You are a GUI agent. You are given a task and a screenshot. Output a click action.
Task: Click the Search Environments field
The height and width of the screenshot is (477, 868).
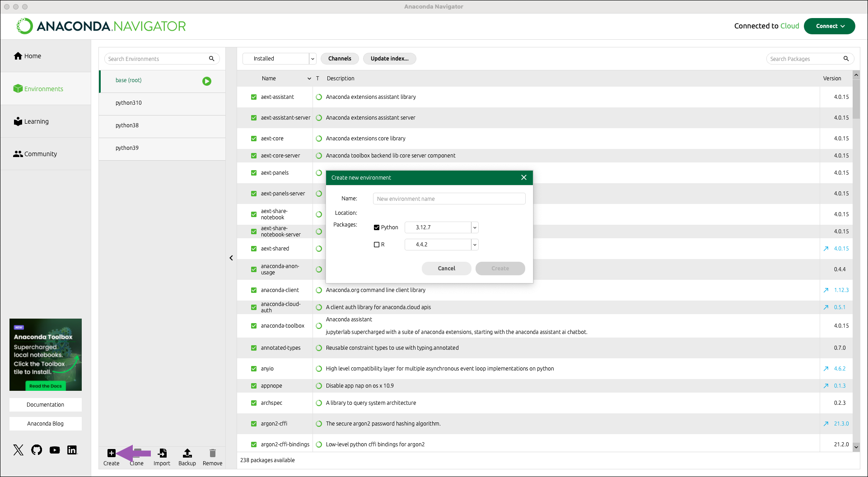tap(162, 59)
